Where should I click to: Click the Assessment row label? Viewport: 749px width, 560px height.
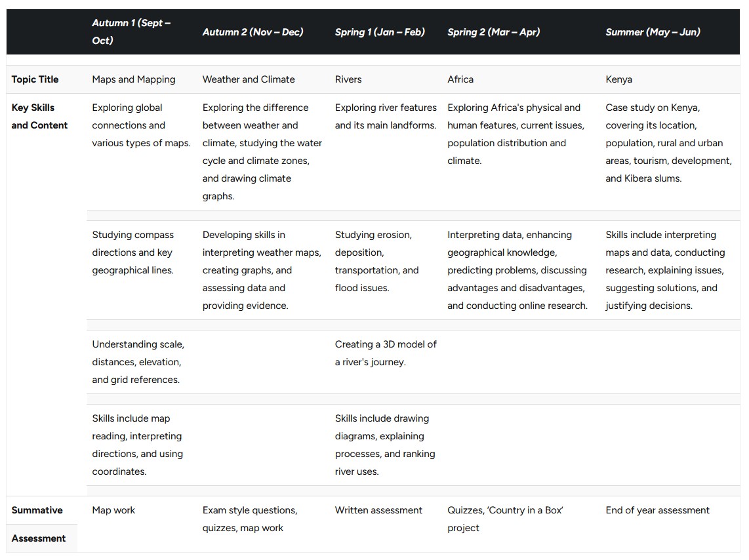[38, 538]
